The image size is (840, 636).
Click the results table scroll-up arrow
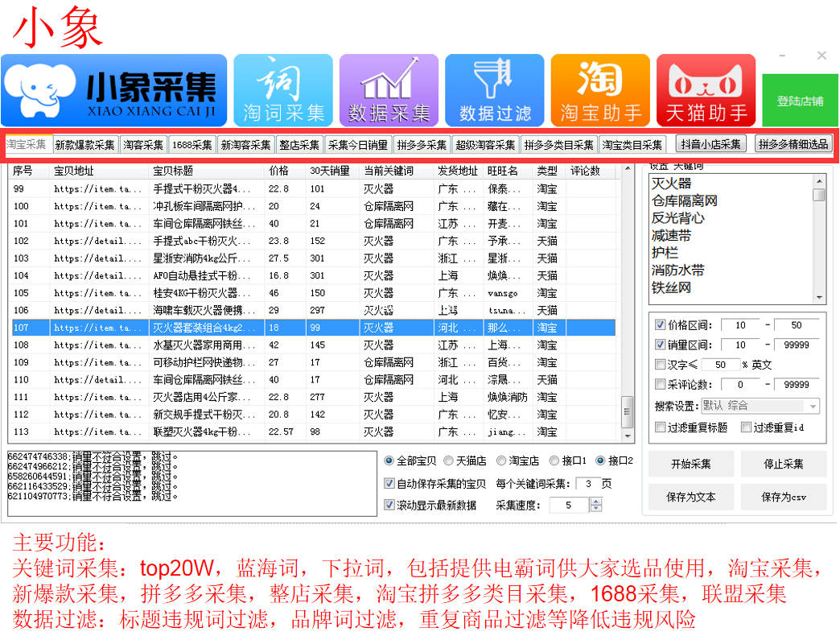628,169
